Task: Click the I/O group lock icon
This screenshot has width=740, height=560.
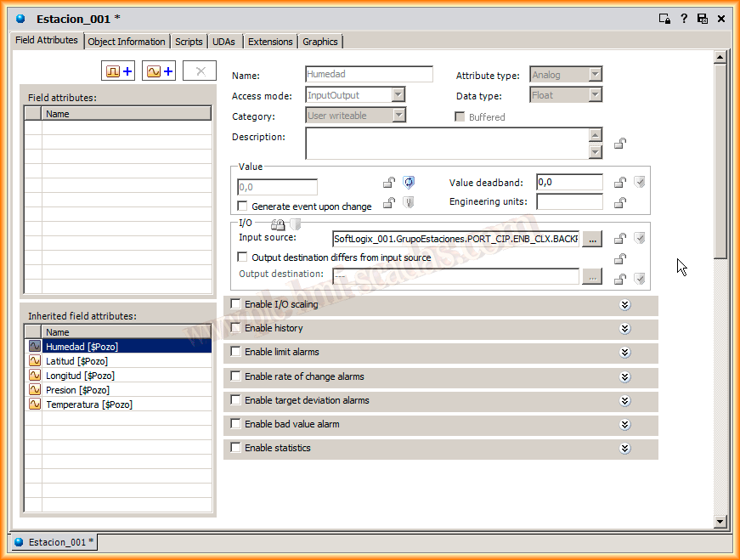Action: pos(277,224)
